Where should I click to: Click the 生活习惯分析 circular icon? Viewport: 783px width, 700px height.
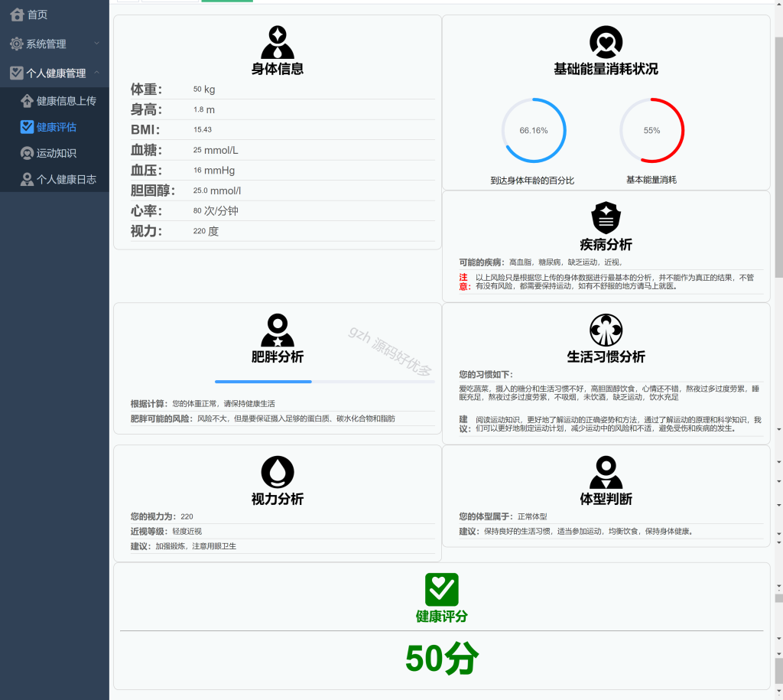pos(606,330)
